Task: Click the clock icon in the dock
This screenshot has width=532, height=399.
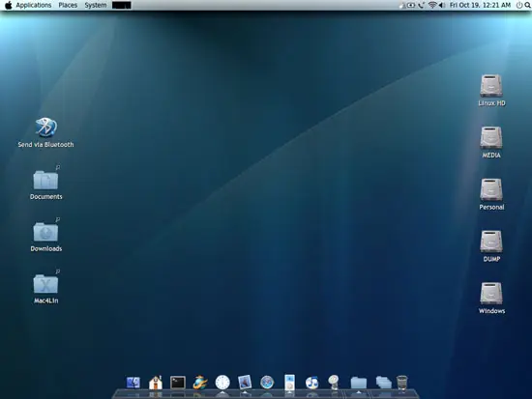Action: (222, 383)
